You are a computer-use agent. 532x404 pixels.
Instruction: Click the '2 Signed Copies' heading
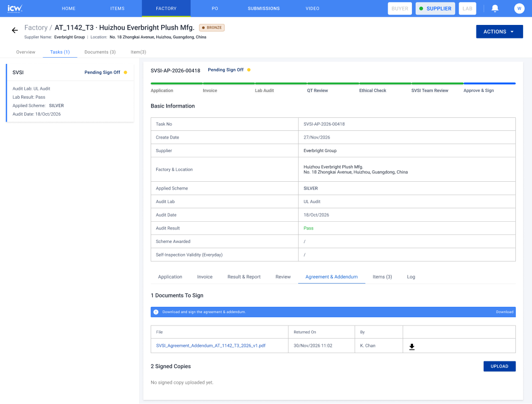click(x=170, y=366)
